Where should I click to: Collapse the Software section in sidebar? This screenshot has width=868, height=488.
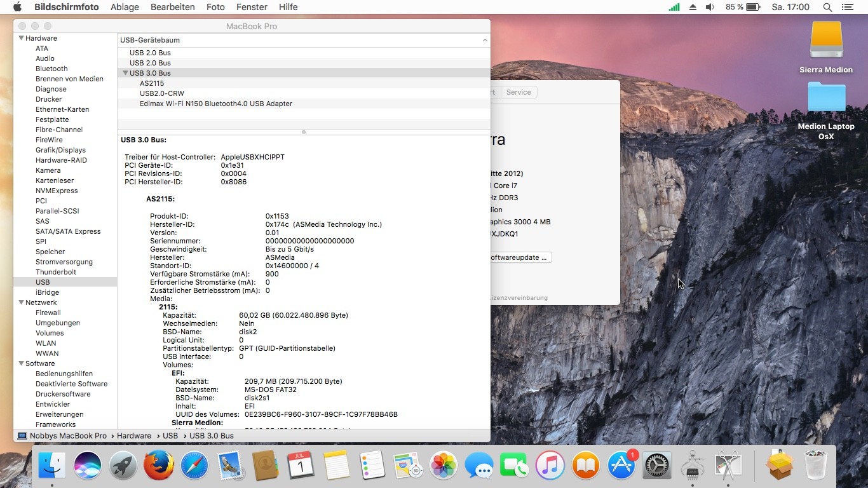point(20,363)
